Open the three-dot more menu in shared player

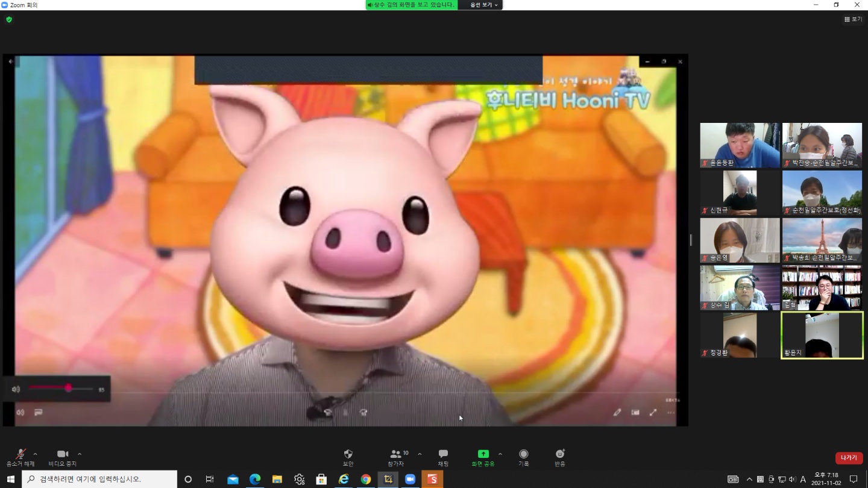point(670,413)
